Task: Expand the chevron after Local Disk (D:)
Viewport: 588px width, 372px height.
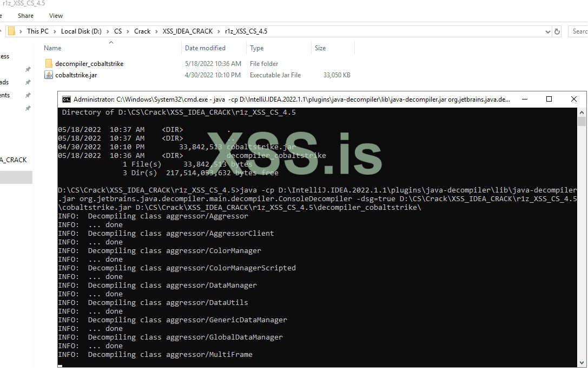Action: [x=108, y=31]
